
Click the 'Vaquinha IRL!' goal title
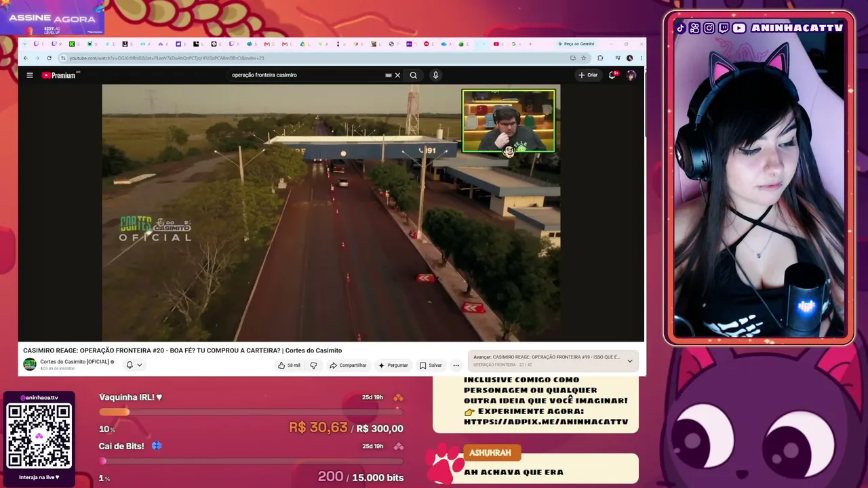(130, 397)
